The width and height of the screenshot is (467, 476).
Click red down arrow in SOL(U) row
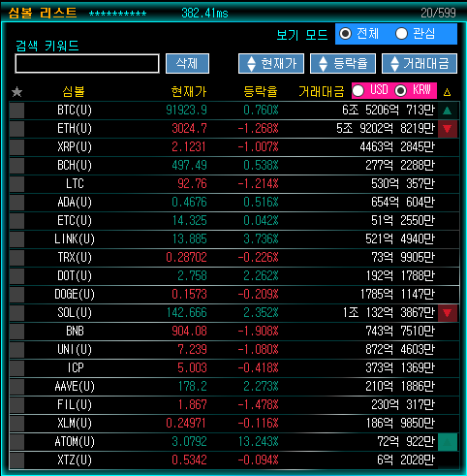tap(448, 313)
